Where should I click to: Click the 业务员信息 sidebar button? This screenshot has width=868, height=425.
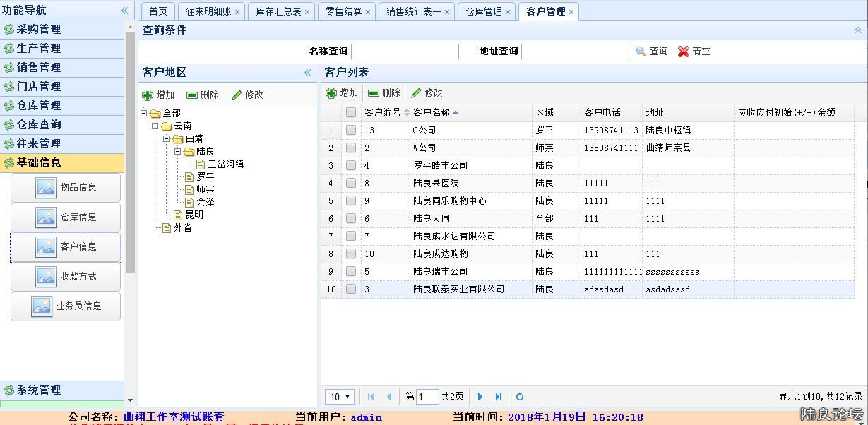(66, 306)
